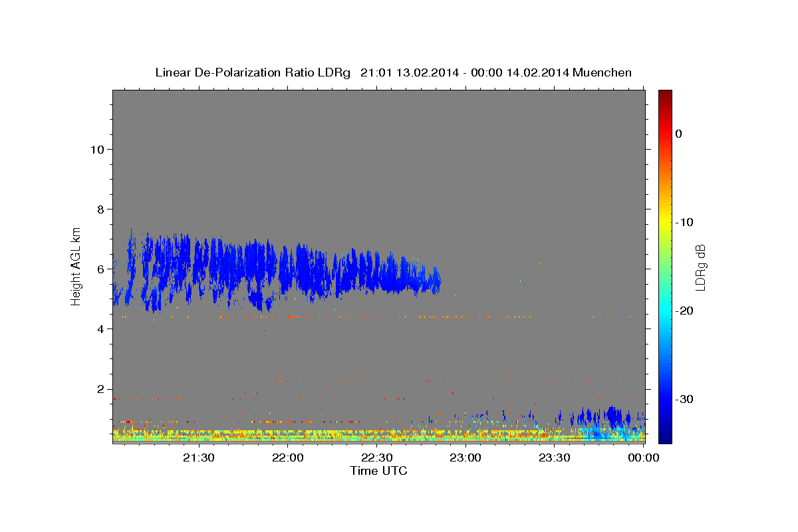Click the 23:30 time tick label
Screen dimensions: 798x532
coord(555,458)
